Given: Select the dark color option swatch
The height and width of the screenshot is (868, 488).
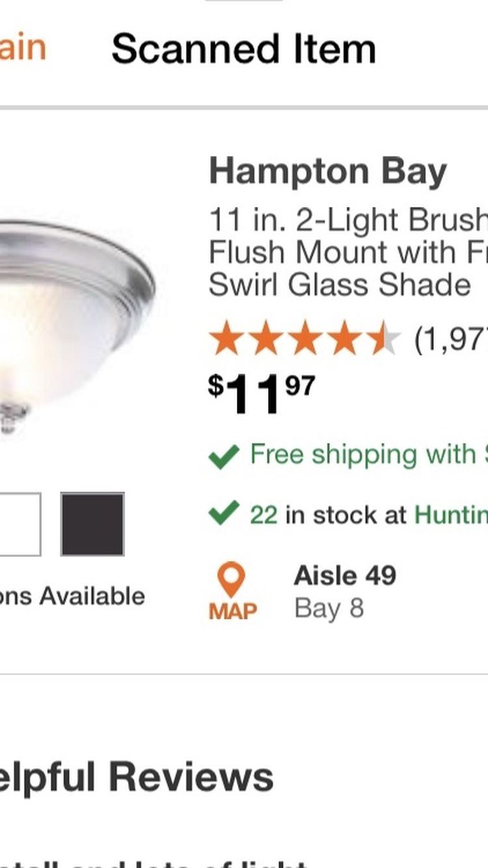Looking at the screenshot, I should tap(92, 524).
